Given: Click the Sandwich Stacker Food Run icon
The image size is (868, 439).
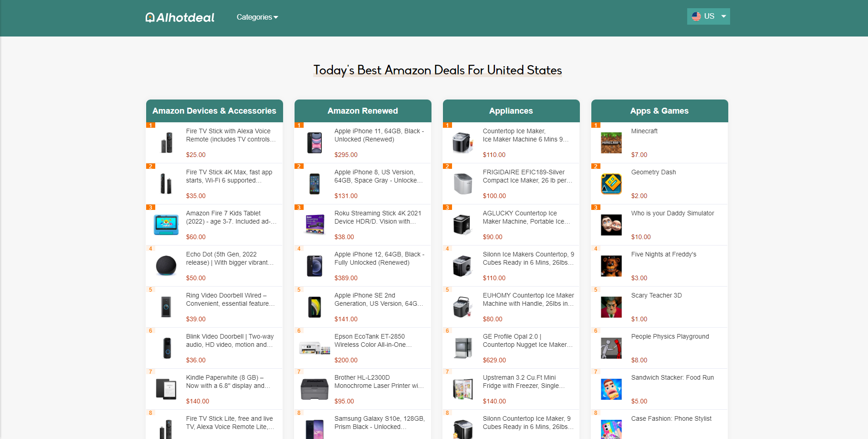Looking at the screenshot, I should (611, 389).
